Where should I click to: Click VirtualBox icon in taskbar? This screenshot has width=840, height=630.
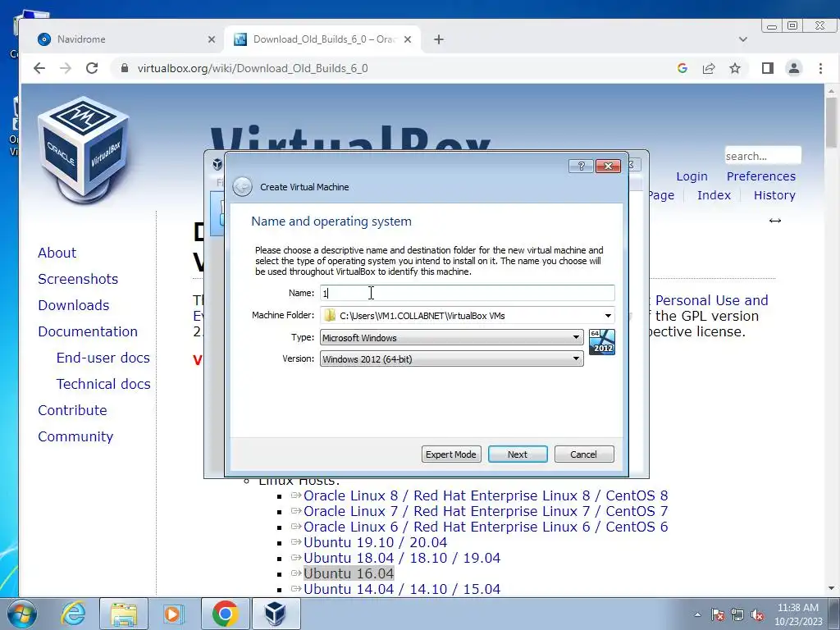pyautogui.click(x=276, y=614)
